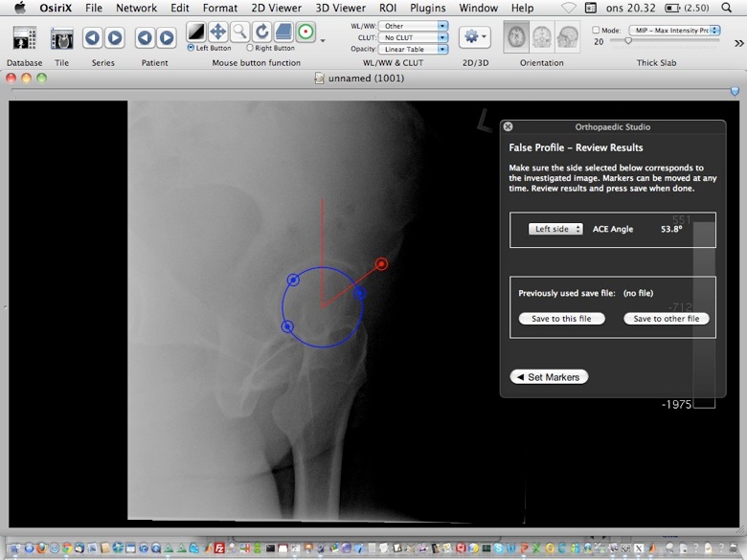This screenshot has width=747, height=560.
Task: Choose the coronal orientation icon
Action: click(542, 36)
